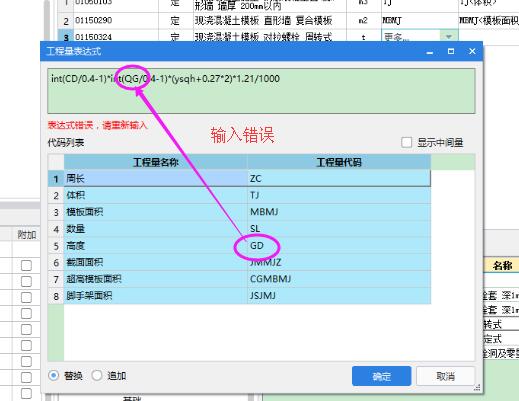519x401 pixels.
Task: Click row number 8 header in code list
Action: point(56,296)
